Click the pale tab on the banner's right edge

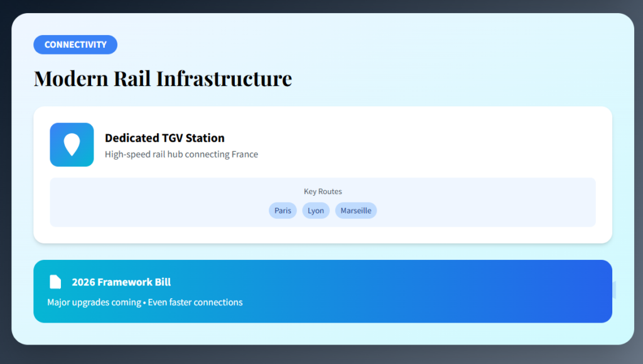click(x=614, y=290)
